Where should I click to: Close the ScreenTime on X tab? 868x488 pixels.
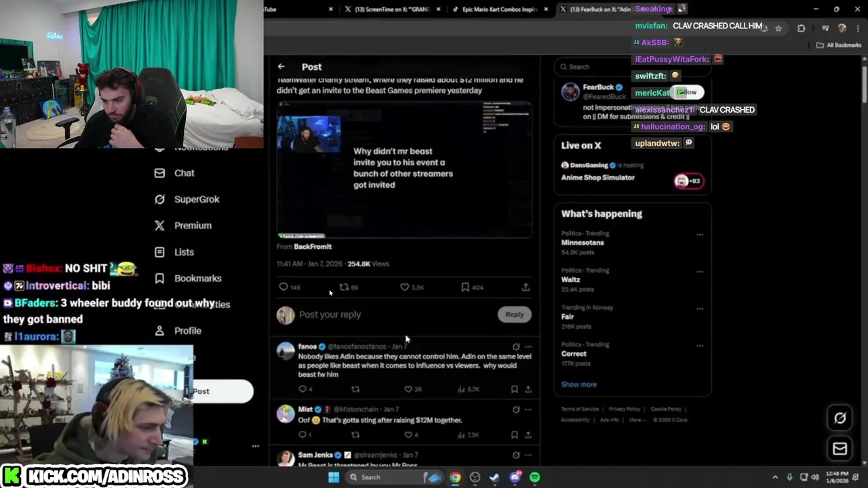[439, 9]
